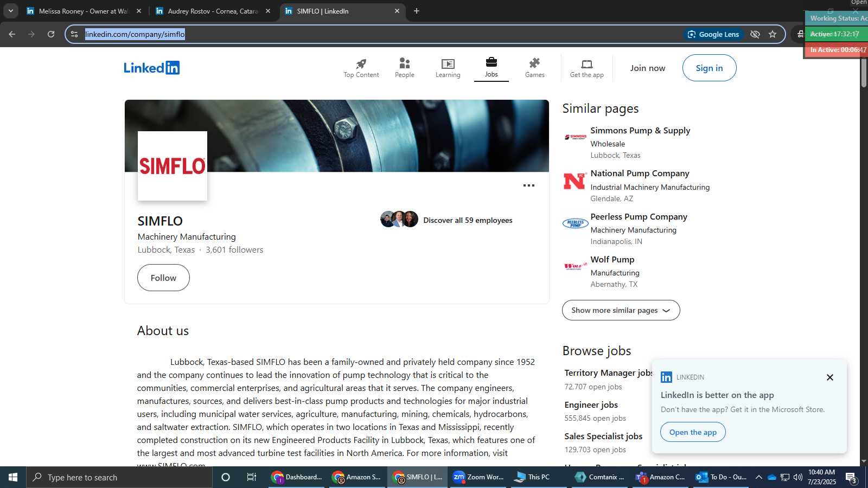Open Simmons Pump & Supply page
868x488 pixels.
(x=640, y=131)
